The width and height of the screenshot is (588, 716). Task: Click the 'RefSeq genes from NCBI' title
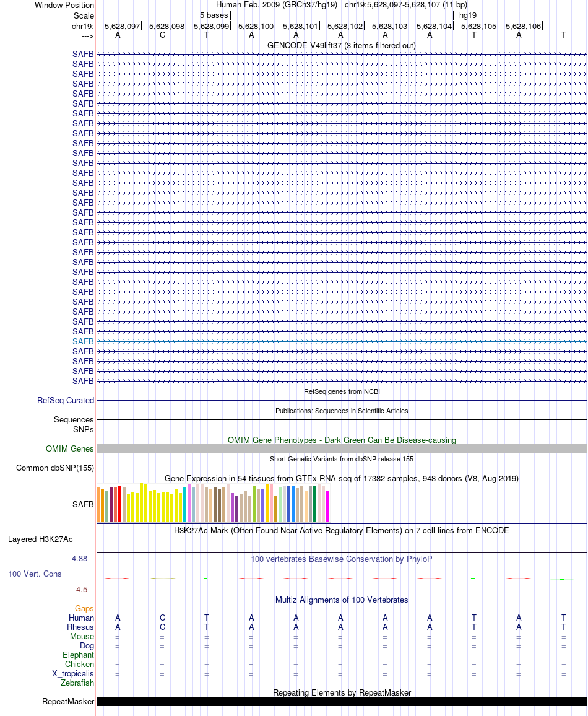click(342, 391)
